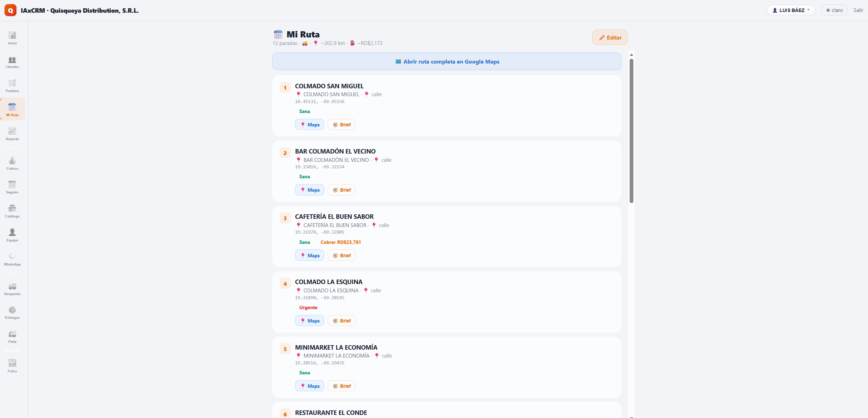Select the BAR COLMADÓN EL VECINO heading
Viewport: 868px width, 418px height.
click(x=335, y=151)
